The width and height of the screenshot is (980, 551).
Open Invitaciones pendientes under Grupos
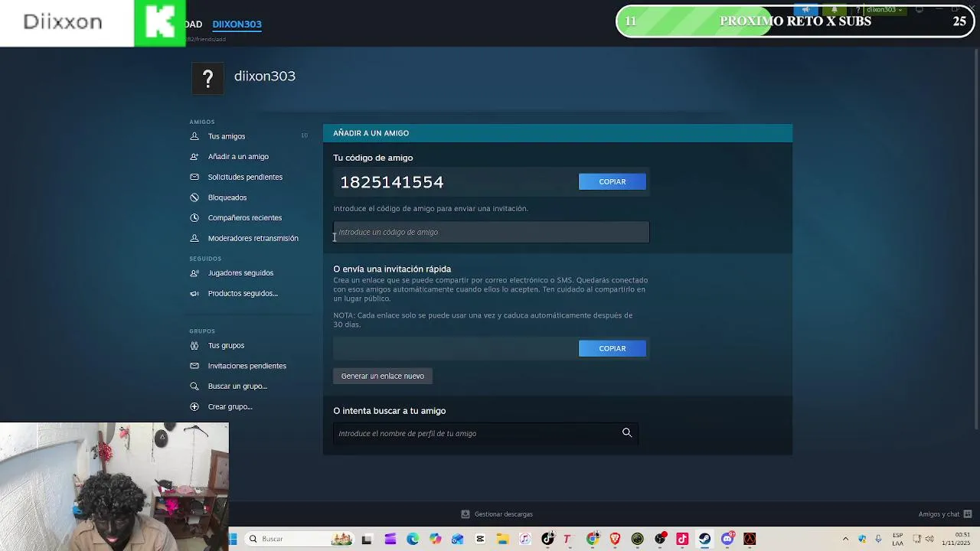[247, 366]
